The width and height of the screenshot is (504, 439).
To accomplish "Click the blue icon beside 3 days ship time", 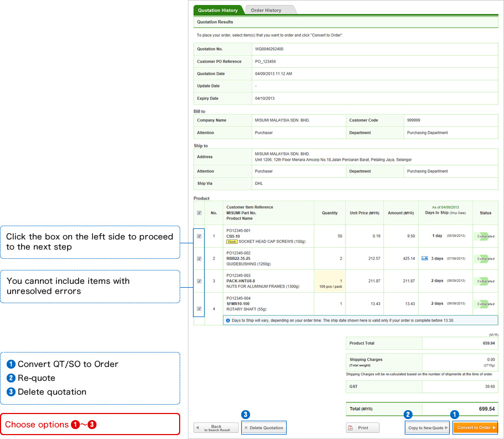I will (x=425, y=258).
